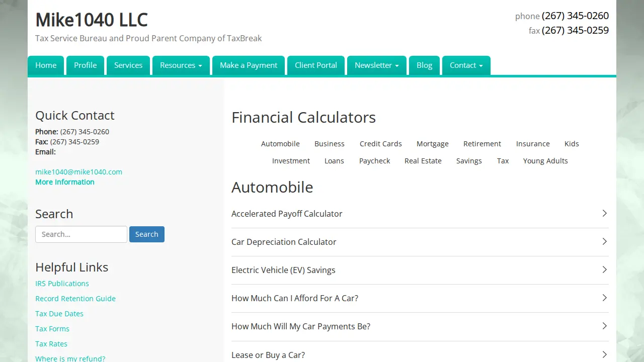Viewport: 644px width, 362px height.
Task: Open the Record Retention Guide link
Action: tap(75, 299)
